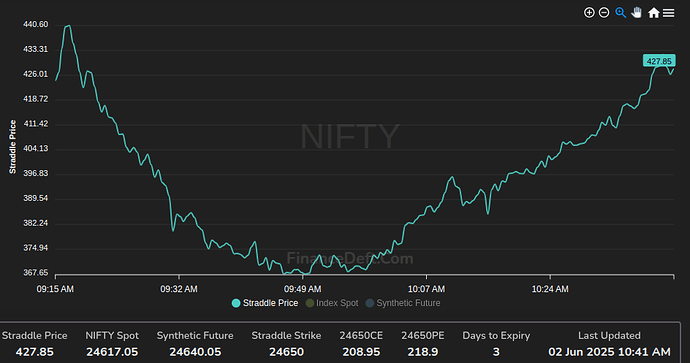The image size is (690, 363).
Task: Click the Straddle Price legend color dot
Action: (x=236, y=303)
